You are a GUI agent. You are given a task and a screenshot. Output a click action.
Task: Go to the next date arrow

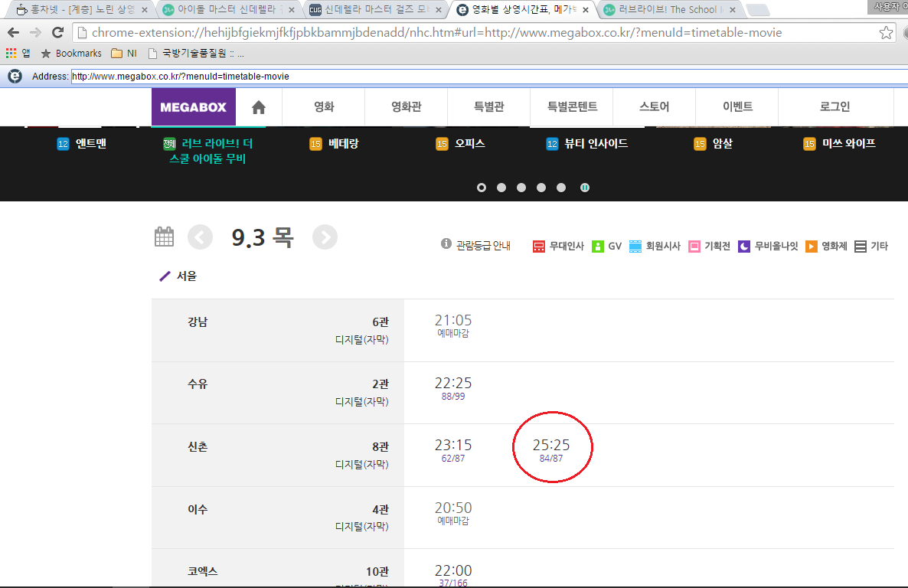(325, 237)
